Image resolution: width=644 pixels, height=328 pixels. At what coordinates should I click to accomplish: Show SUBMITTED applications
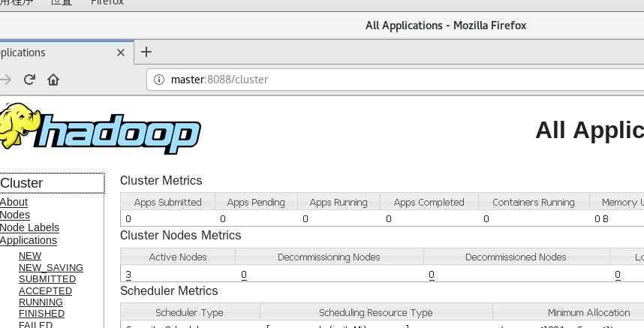[47, 279]
